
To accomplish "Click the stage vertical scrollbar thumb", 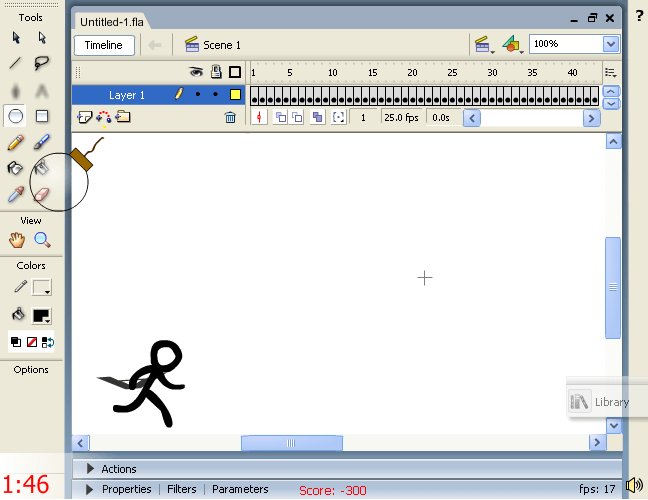I will click(613, 288).
